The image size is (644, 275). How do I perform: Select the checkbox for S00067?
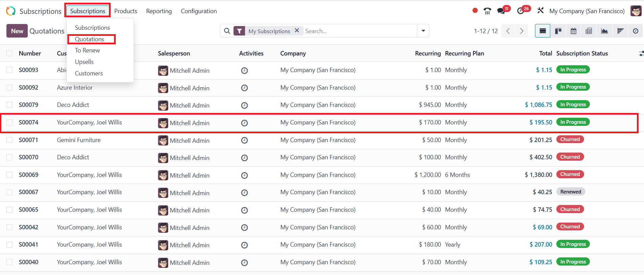(x=9, y=192)
